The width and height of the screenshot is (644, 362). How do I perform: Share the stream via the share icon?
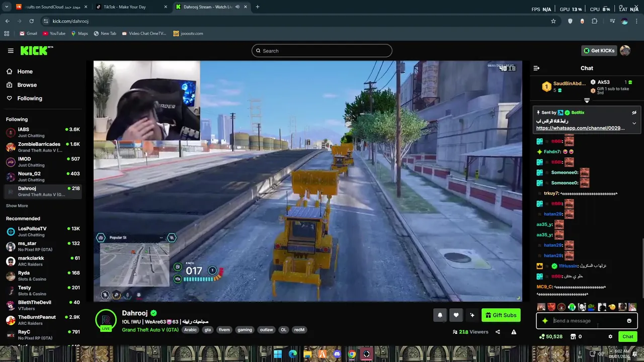click(498, 332)
